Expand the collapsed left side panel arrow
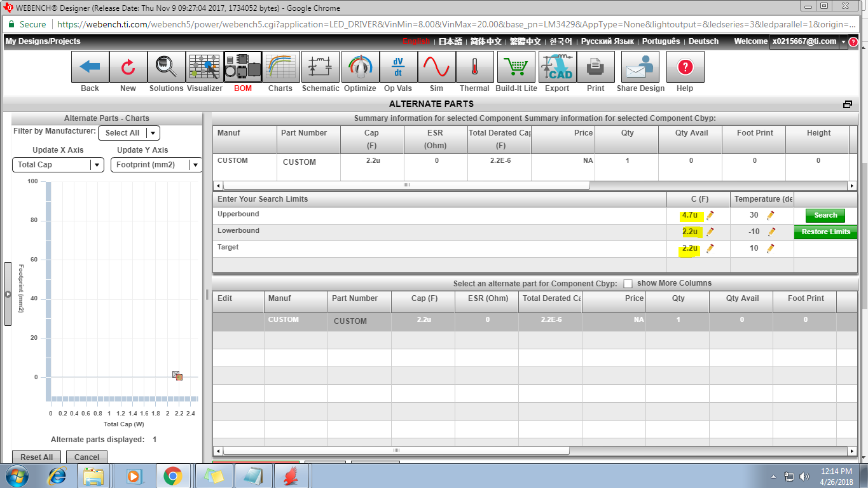 [x=8, y=294]
